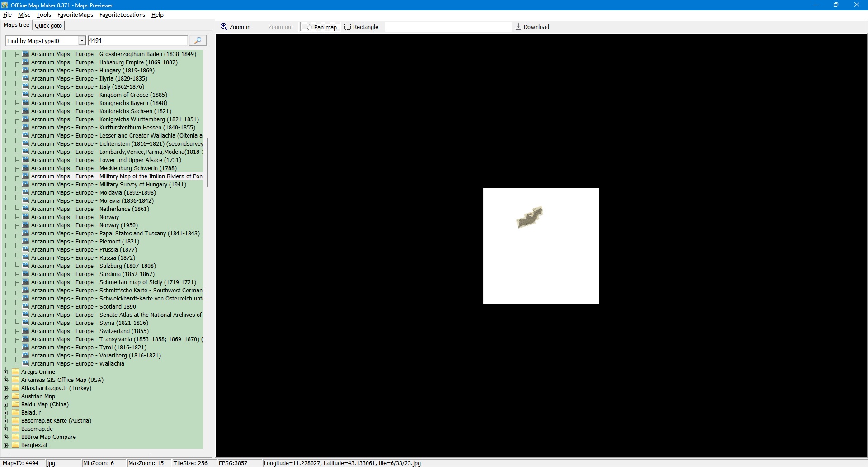Expand the Bergfex.at tree node
The width and height of the screenshot is (868, 467).
click(x=6, y=445)
